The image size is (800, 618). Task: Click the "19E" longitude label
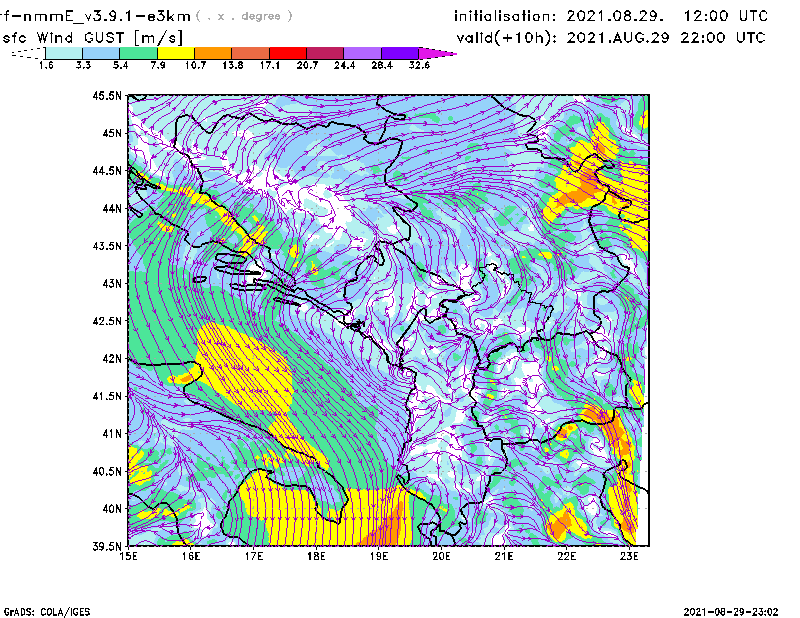(379, 556)
